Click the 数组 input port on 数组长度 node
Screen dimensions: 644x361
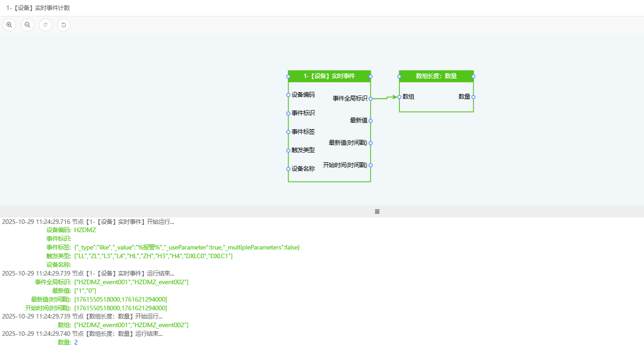pos(399,97)
